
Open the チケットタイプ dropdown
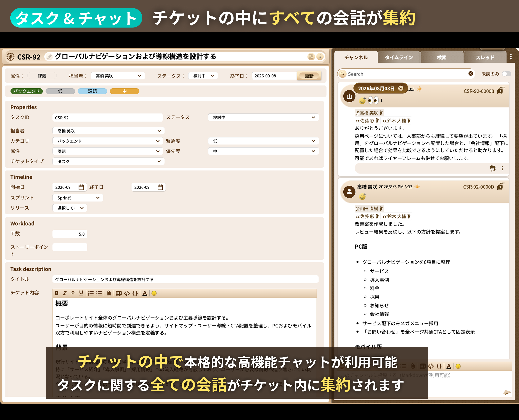109,161
